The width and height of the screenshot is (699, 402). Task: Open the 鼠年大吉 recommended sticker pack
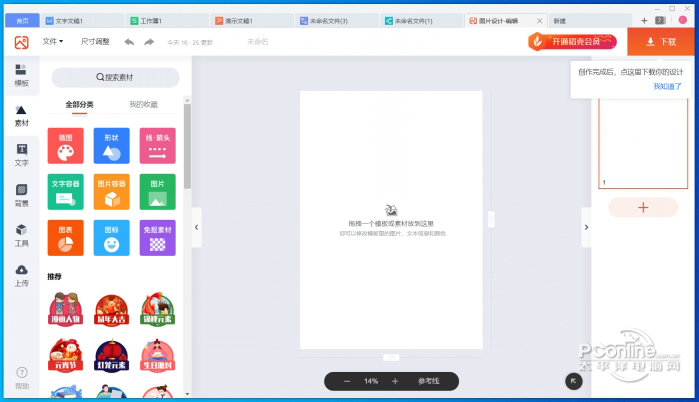click(x=111, y=309)
